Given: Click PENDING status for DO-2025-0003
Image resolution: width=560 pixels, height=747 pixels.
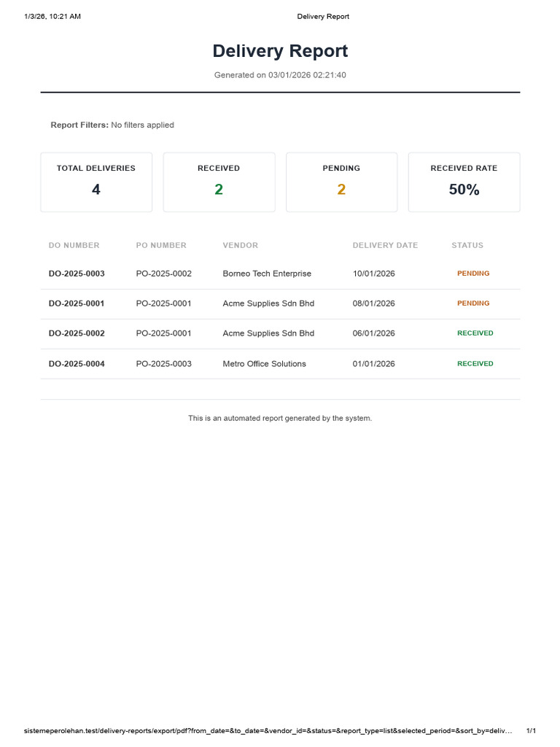Looking at the screenshot, I should [473, 274].
